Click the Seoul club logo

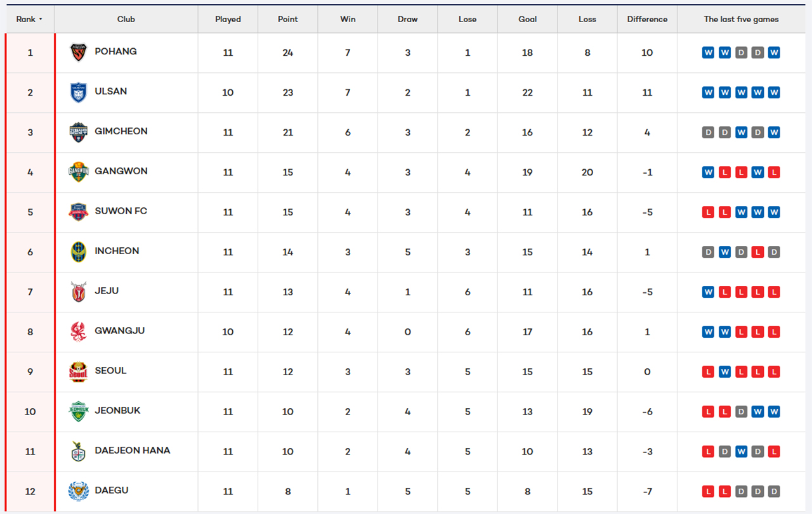(x=78, y=372)
